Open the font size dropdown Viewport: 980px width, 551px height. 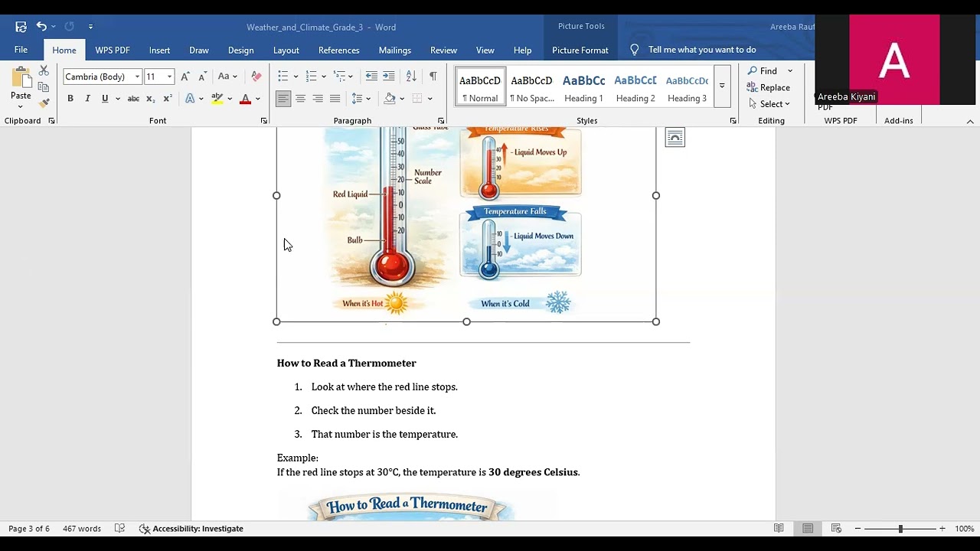point(169,77)
